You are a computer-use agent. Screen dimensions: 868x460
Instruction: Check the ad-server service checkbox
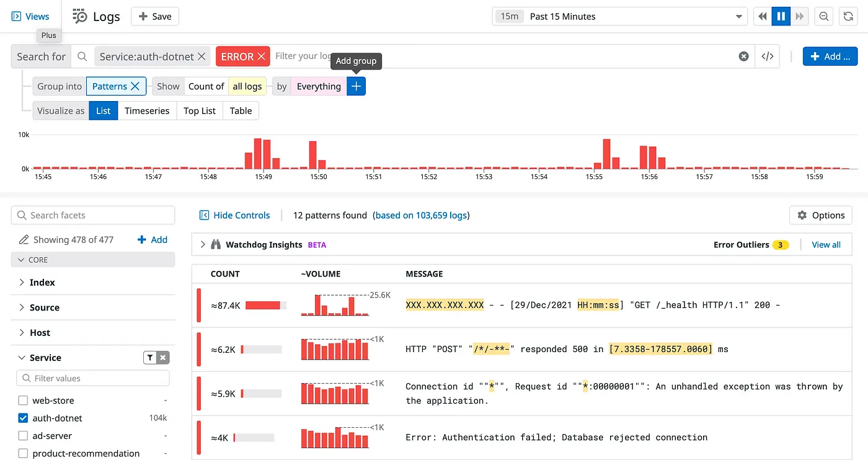click(23, 436)
